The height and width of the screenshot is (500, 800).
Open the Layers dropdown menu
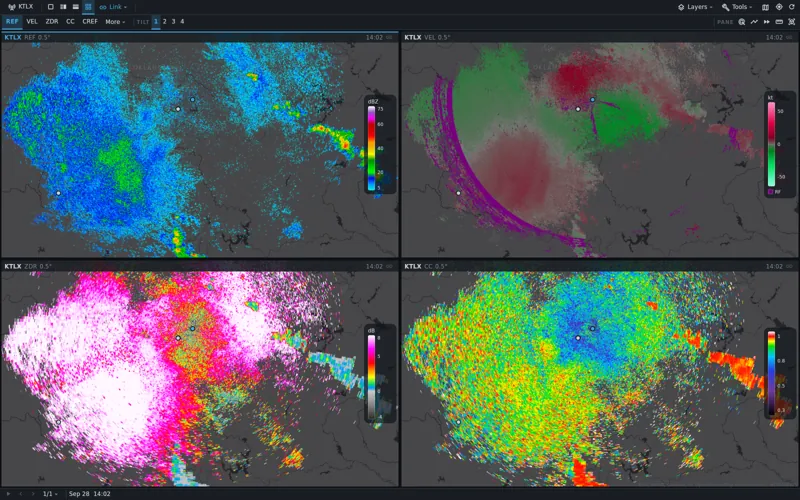[695, 7]
